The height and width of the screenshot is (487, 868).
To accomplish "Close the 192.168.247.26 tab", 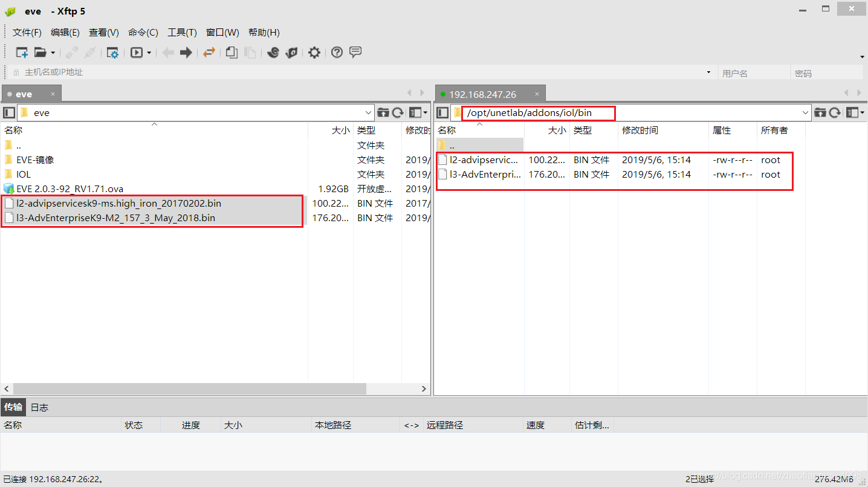I will [537, 94].
